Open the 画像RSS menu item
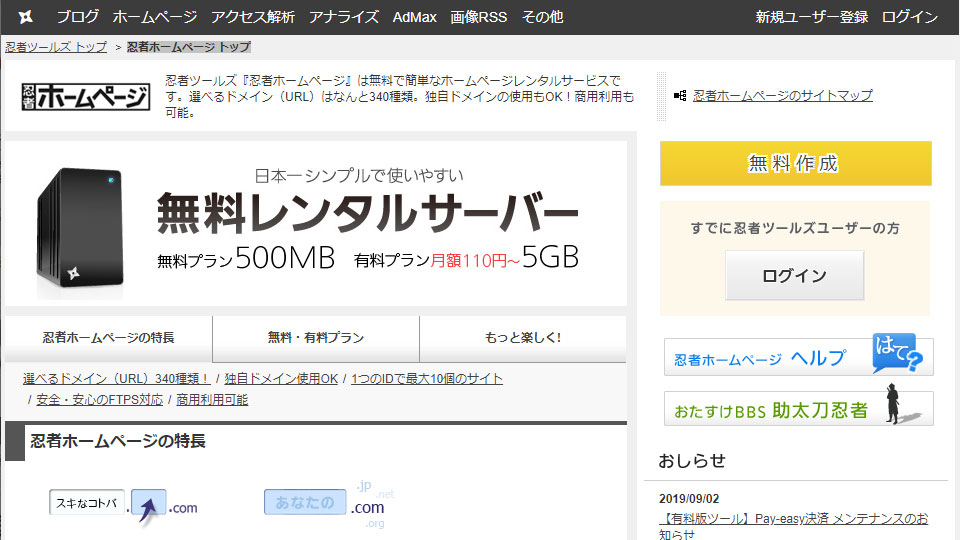The width and height of the screenshot is (960, 540). pyautogui.click(x=479, y=17)
